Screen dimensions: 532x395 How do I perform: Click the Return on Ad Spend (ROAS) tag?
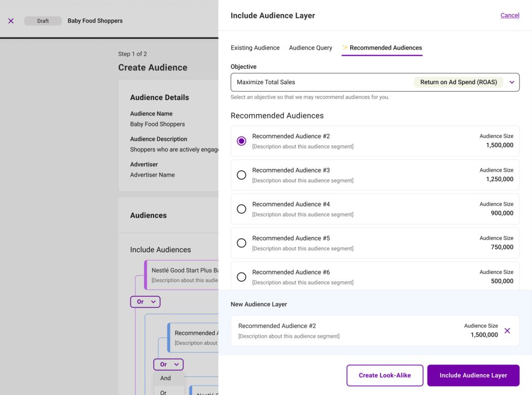point(458,82)
